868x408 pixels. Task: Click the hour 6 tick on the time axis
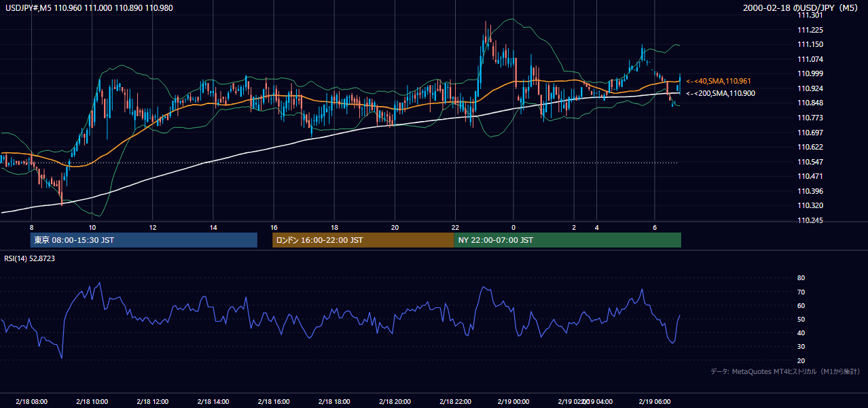(x=655, y=227)
